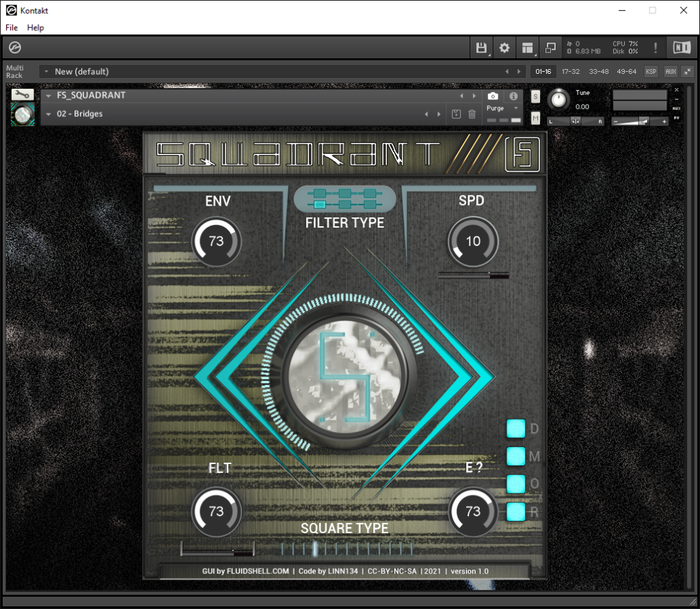Viewport: 700px width, 609px height.
Task: Click the center pan icon on pan slider
Action: 576,122
